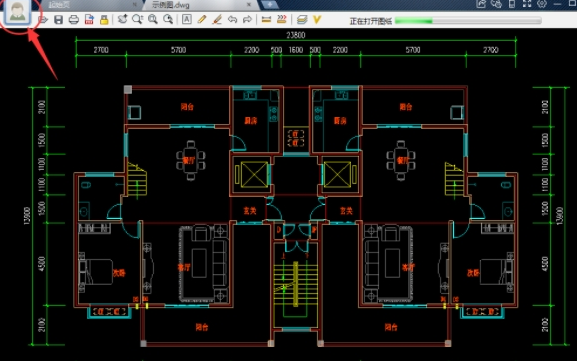Open a drawing with folder icon
Viewport: 577px width, 361px height.
(x=43, y=20)
